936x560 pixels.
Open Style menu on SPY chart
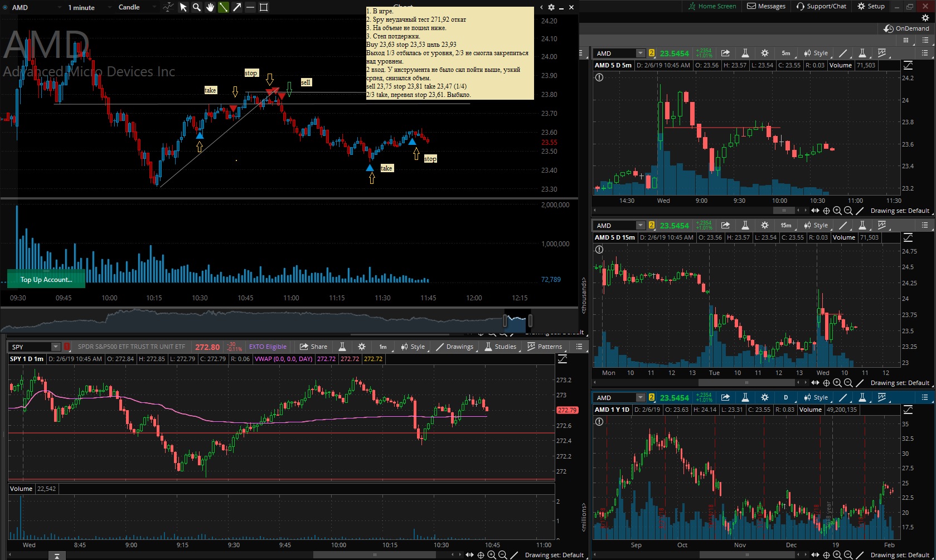click(413, 347)
